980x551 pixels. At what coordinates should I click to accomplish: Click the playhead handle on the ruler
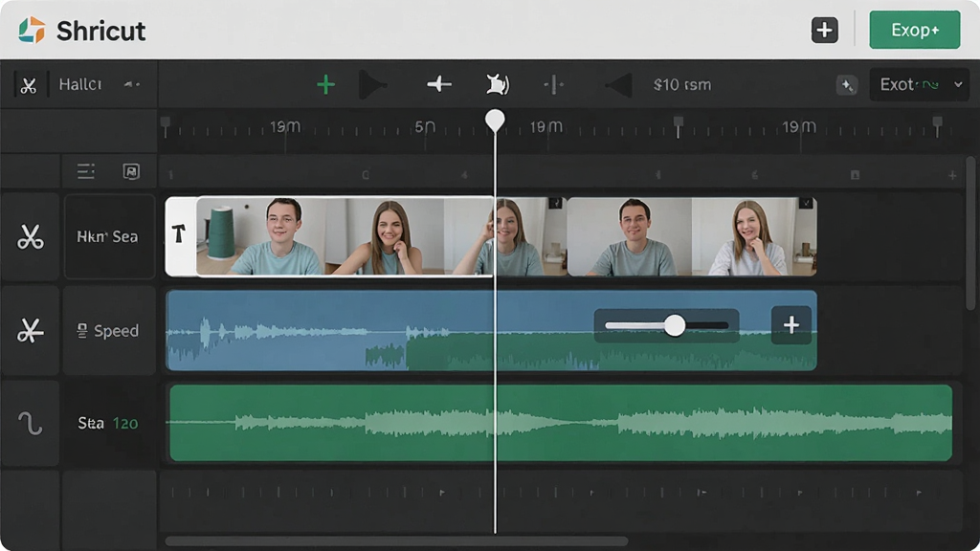click(x=495, y=120)
